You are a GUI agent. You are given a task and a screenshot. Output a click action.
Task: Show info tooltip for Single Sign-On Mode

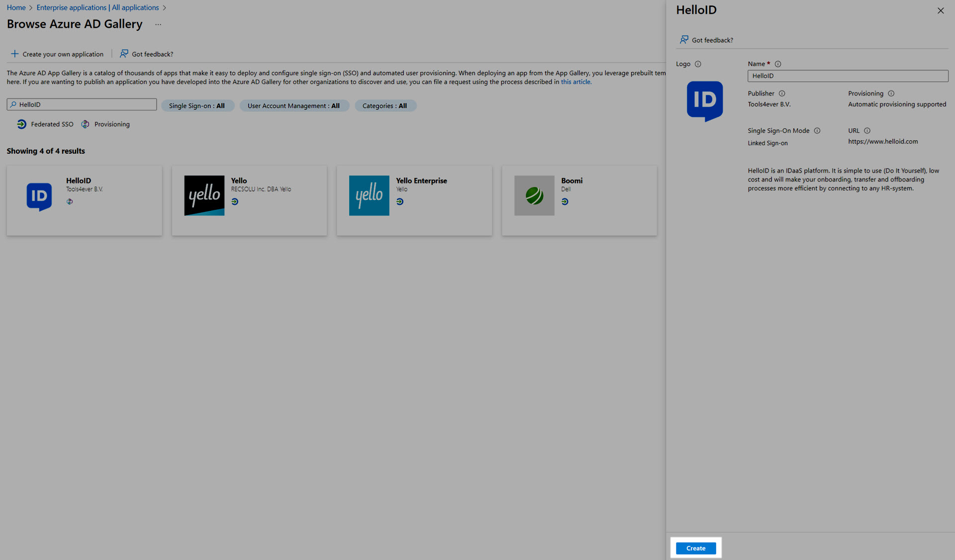[x=817, y=131]
